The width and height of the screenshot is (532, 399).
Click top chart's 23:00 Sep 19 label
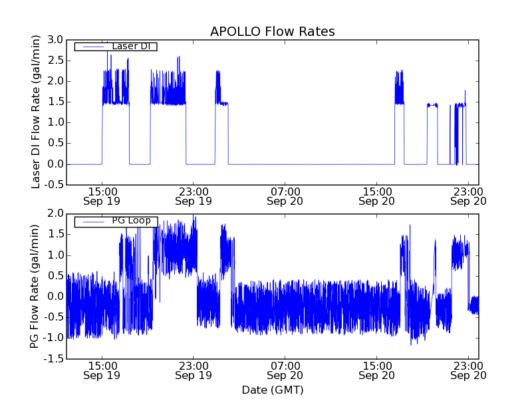click(194, 196)
